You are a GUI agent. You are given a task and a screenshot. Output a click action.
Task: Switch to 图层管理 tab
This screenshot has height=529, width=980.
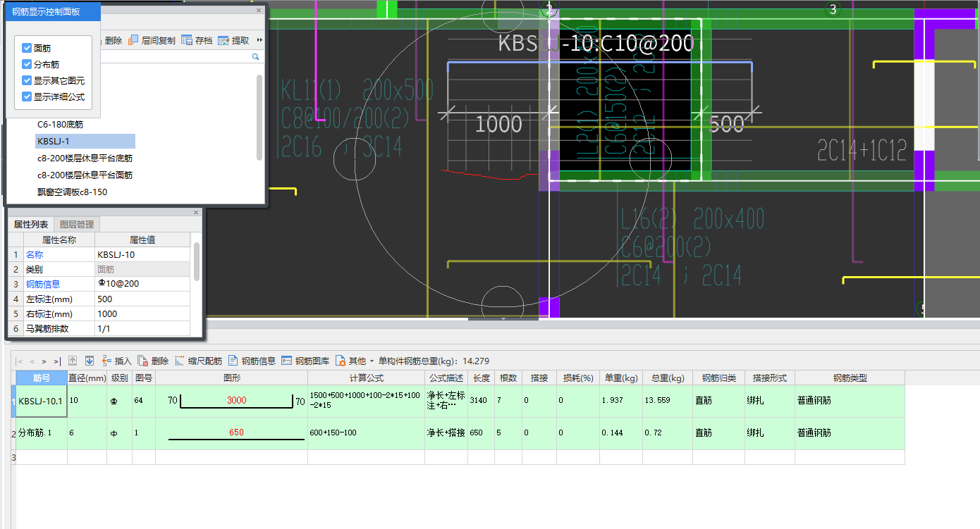77,224
